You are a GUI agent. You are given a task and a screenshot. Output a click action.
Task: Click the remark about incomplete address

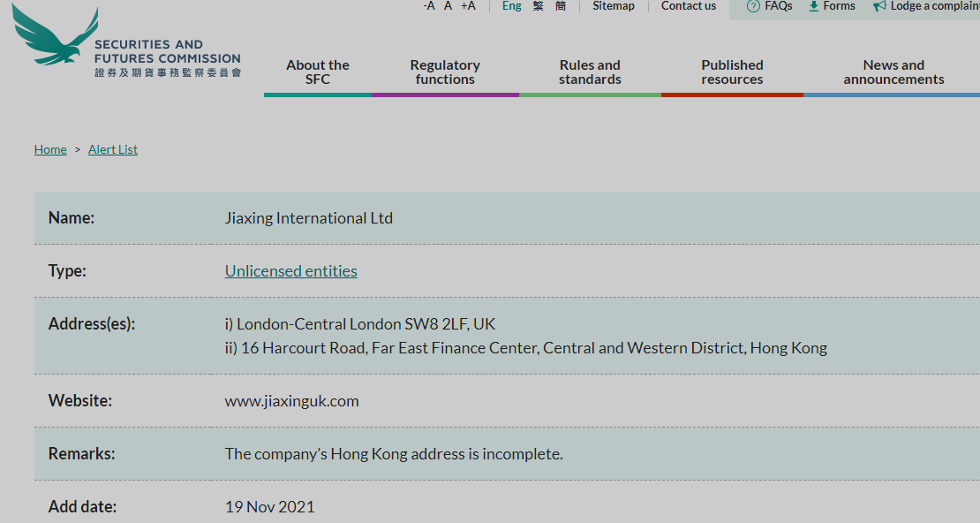coord(394,453)
